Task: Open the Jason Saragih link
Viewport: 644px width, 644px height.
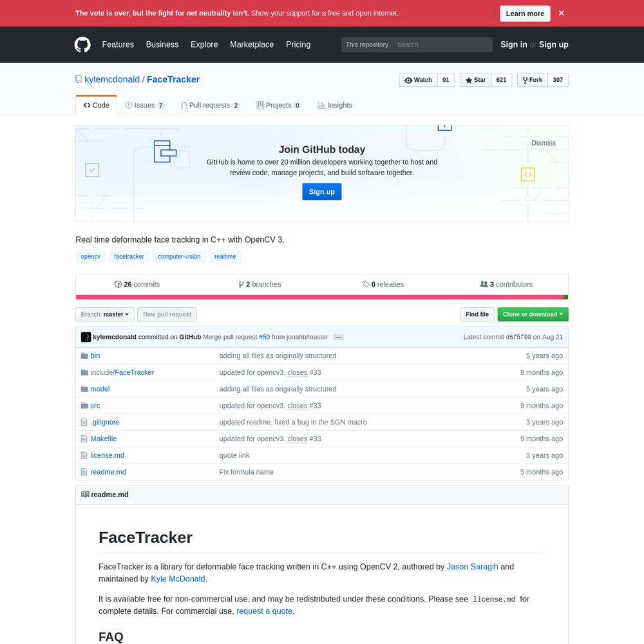Action: [x=472, y=567]
